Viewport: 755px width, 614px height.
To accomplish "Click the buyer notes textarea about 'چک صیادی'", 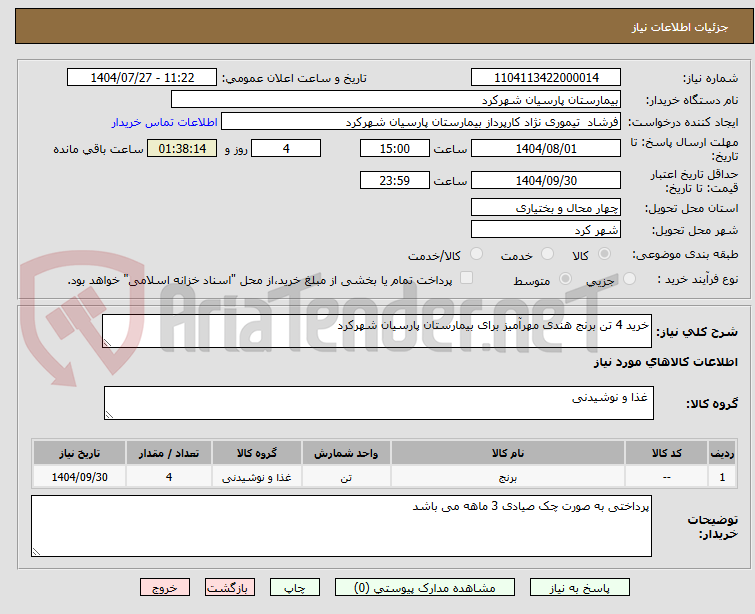I will [x=341, y=526].
